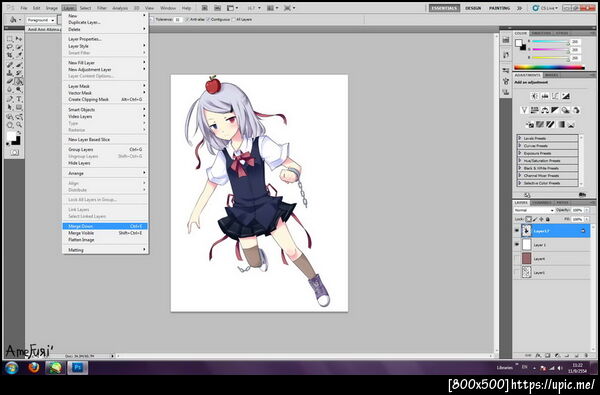Add a Curves adjustment
This screenshot has height=395, width=600.
(x=555, y=96)
